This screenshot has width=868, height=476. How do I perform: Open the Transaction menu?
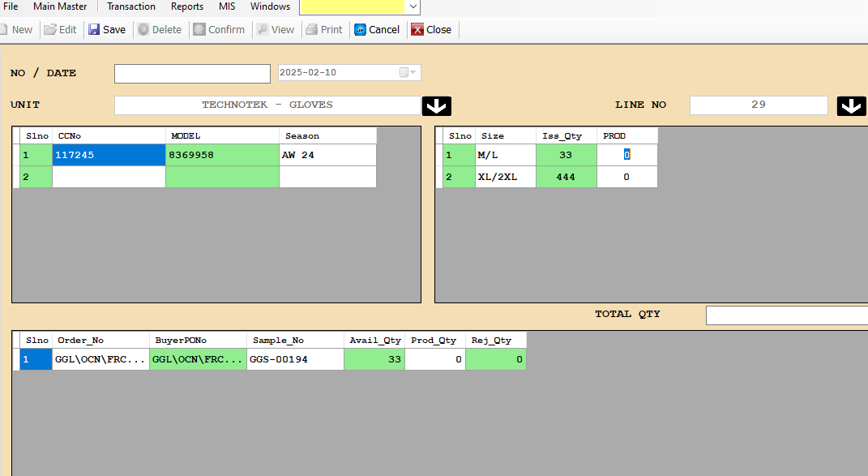pos(131,6)
